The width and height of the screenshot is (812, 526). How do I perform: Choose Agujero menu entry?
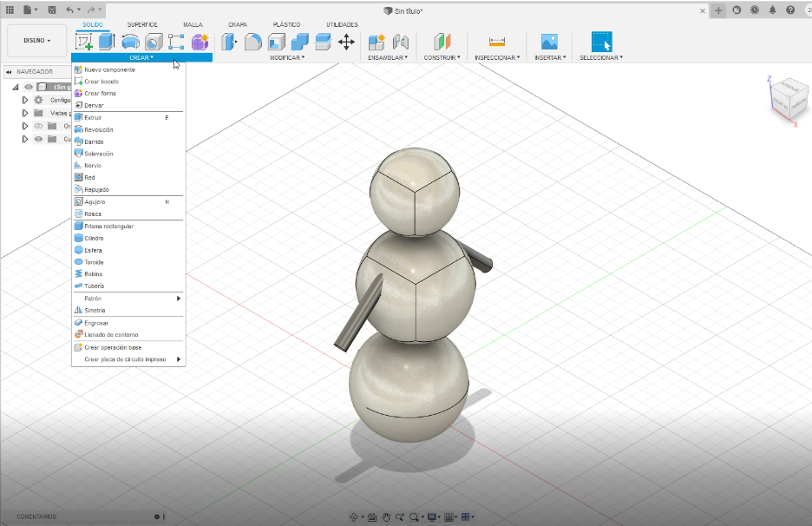[x=128, y=201]
